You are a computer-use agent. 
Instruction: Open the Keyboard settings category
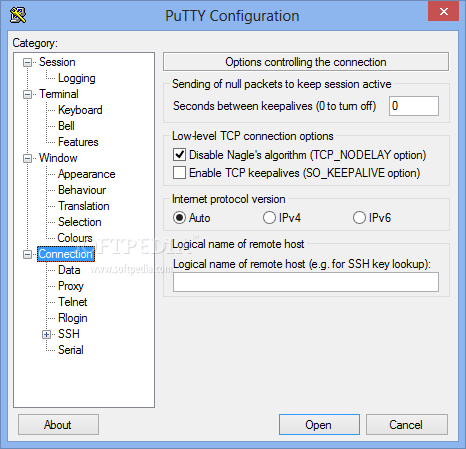(80, 110)
